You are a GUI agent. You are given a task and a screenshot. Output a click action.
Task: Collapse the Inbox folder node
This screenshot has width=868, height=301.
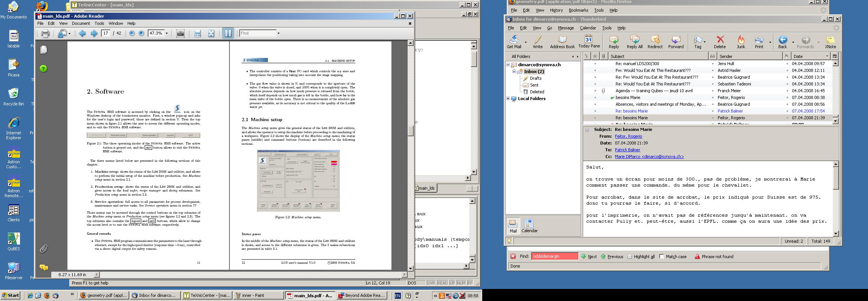(514, 71)
